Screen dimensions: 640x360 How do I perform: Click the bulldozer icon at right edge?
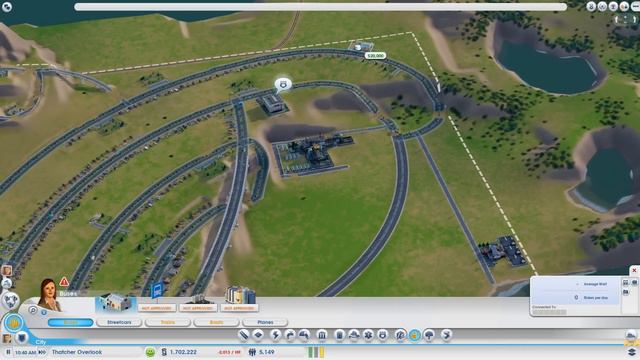click(631, 336)
